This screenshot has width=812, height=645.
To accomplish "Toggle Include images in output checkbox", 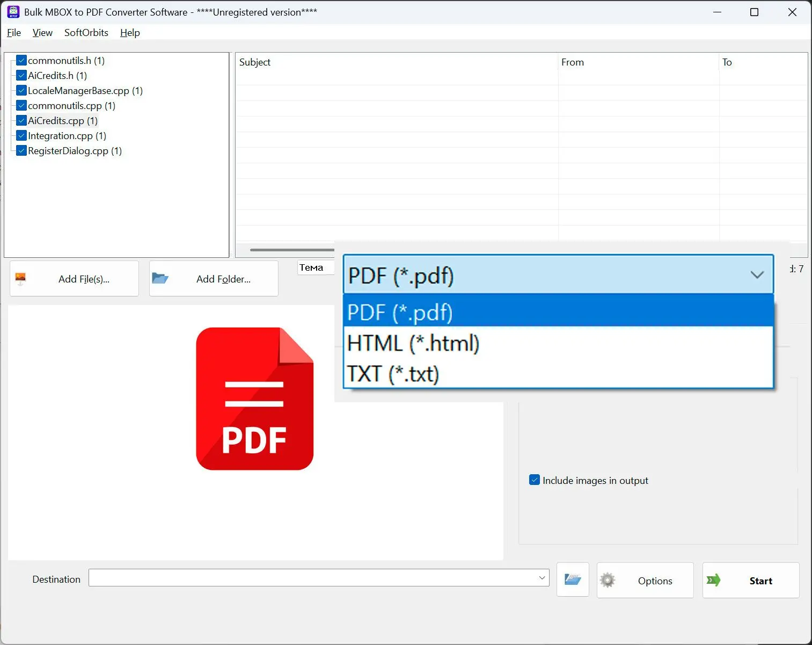I will [535, 480].
